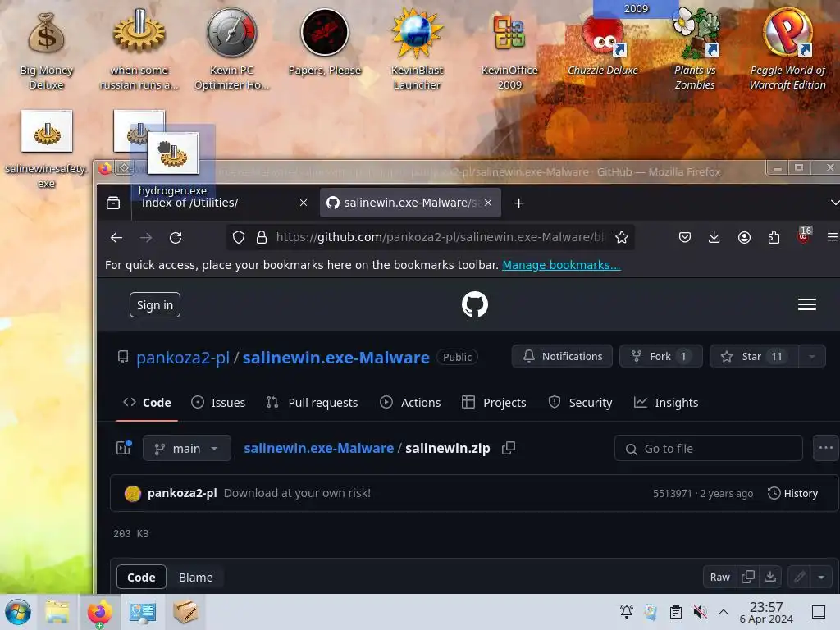Open the Windows Start button
This screenshot has width=840, height=630.
pyautogui.click(x=18, y=612)
